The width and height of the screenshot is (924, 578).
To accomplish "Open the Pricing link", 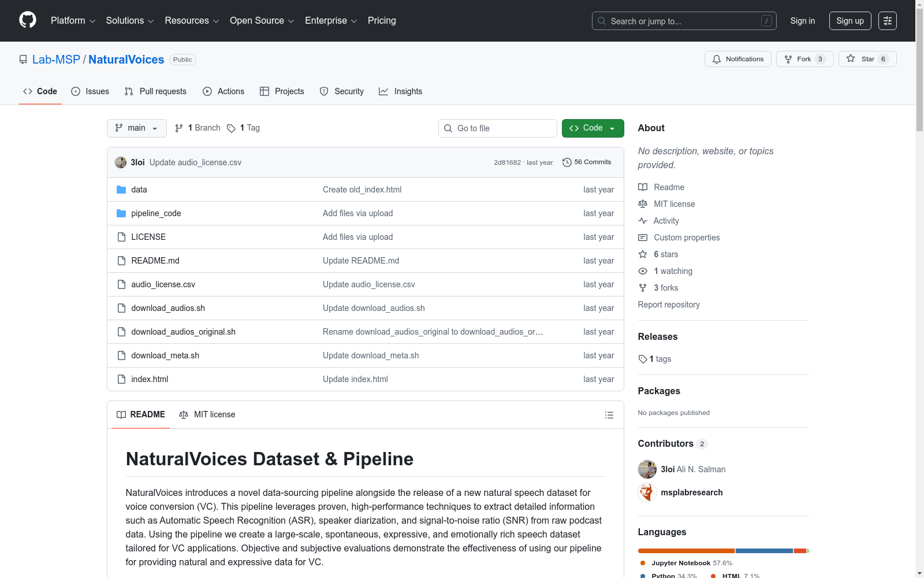I will coord(382,21).
